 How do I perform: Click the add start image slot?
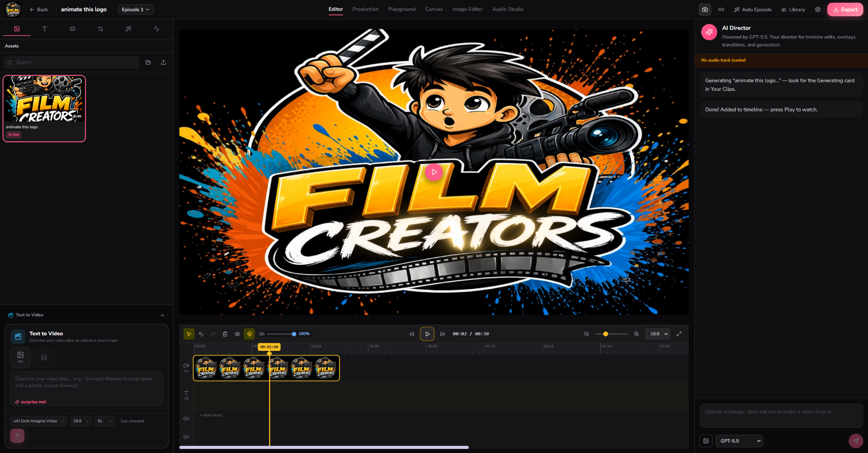pos(20,357)
